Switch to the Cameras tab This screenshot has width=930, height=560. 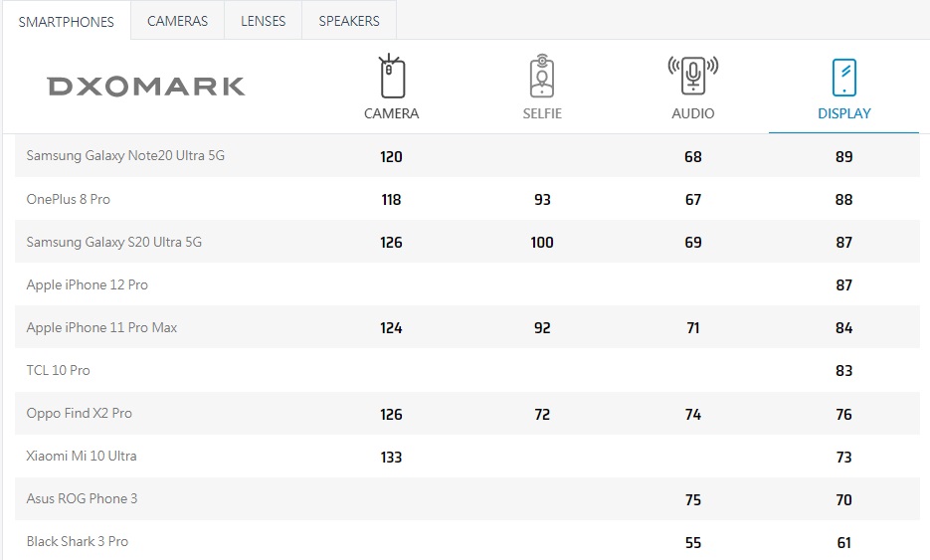[x=177, y=21]
